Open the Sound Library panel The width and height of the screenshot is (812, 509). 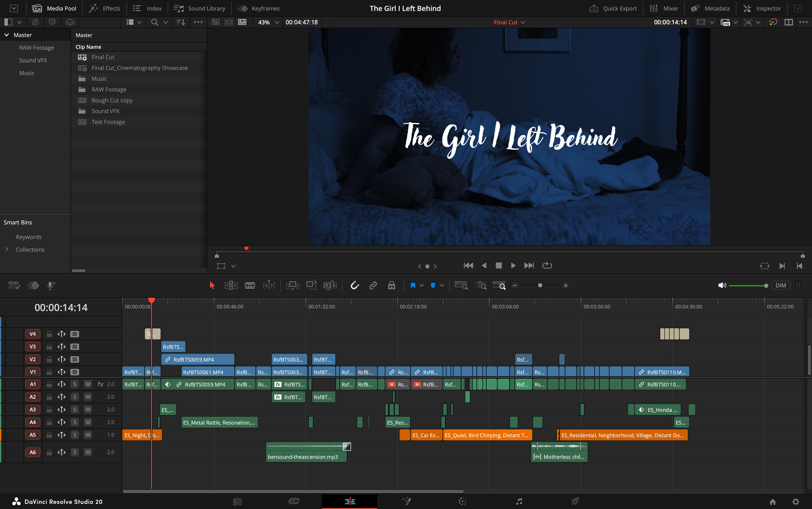[199, 8]
